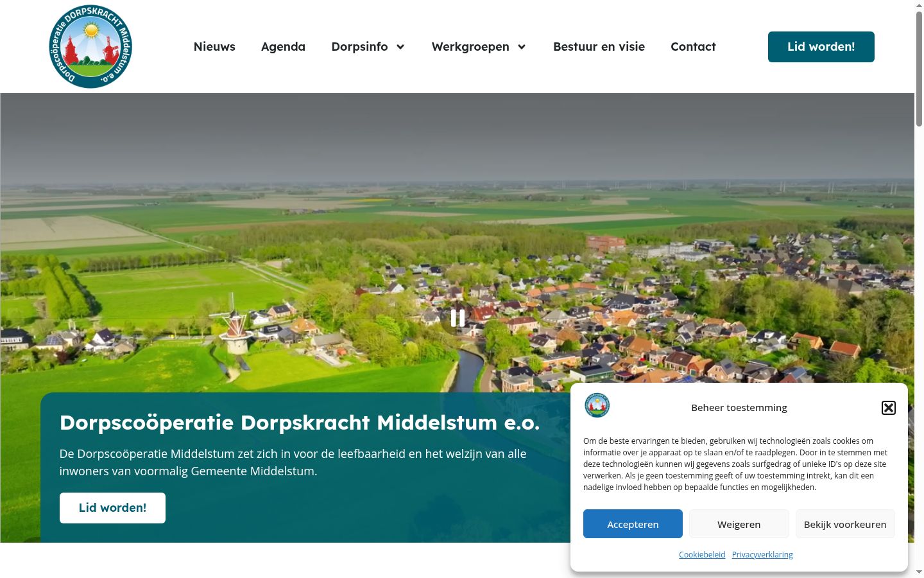Click the header Lid worden! button
Screen dimensions: 924x578
point(821,47)
